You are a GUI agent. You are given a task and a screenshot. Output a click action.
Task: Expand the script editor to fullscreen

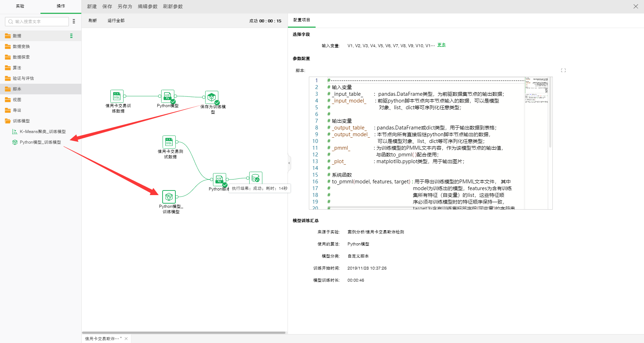coord(563,70)
